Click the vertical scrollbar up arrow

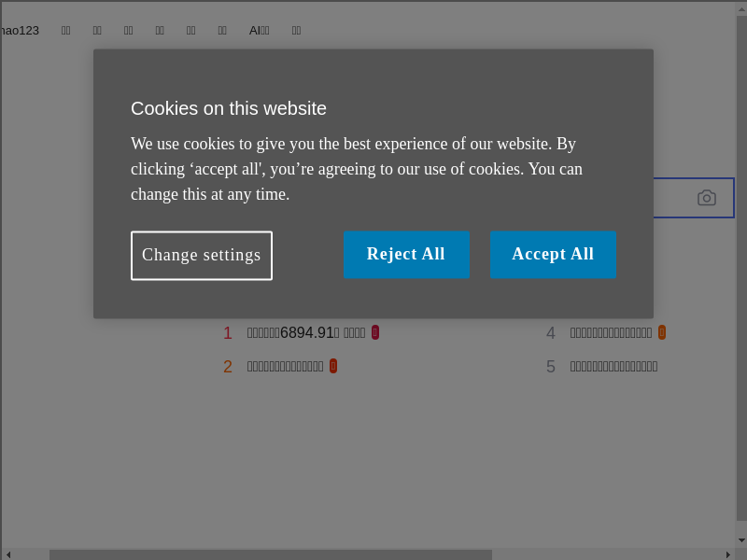(741, 9)
